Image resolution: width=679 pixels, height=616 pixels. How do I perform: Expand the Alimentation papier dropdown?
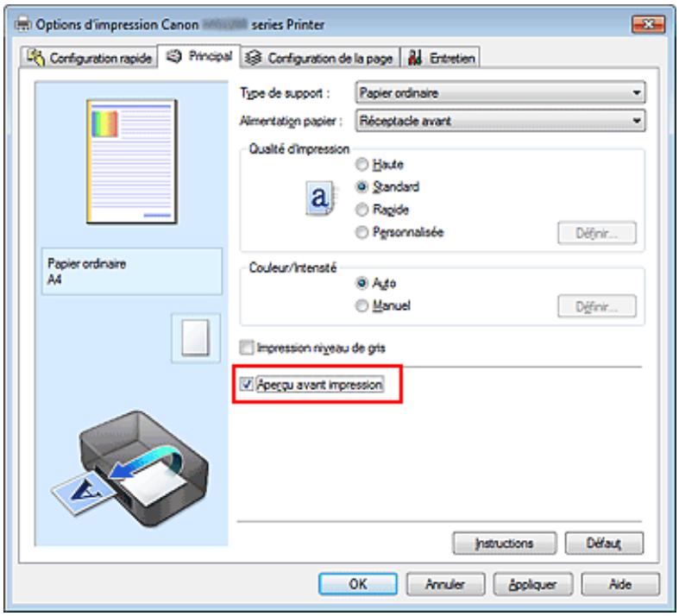[500, 120]
